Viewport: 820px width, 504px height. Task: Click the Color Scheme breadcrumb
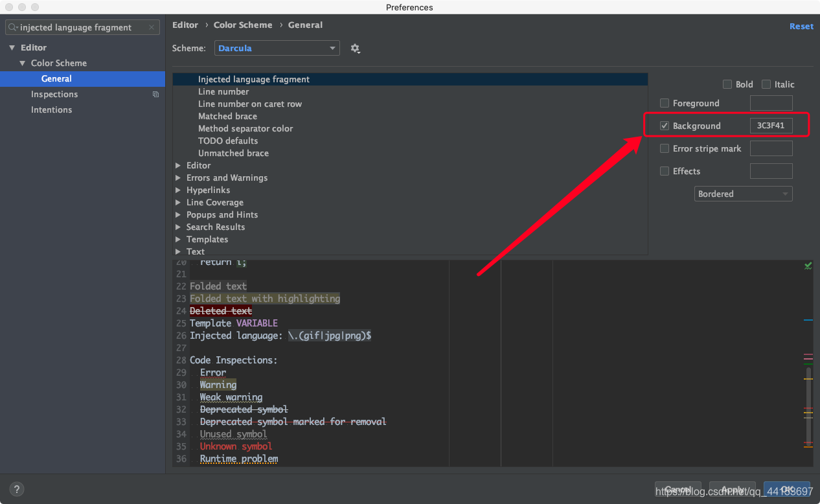(x=243, y=25)
